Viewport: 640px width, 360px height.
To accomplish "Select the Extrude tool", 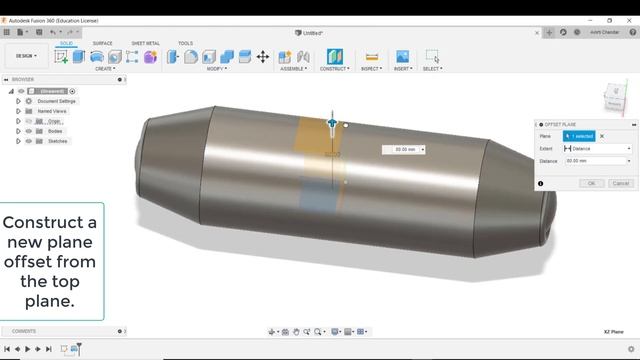I will tap(79, 57).
